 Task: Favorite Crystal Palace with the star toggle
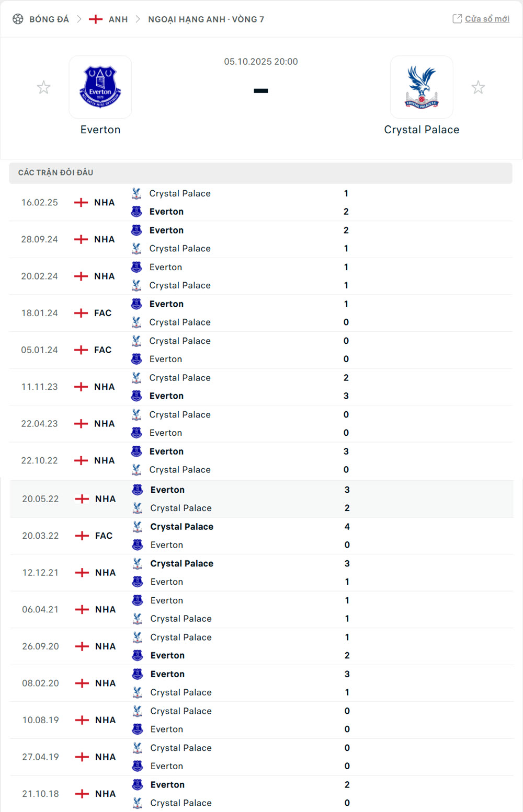[478, 87]
